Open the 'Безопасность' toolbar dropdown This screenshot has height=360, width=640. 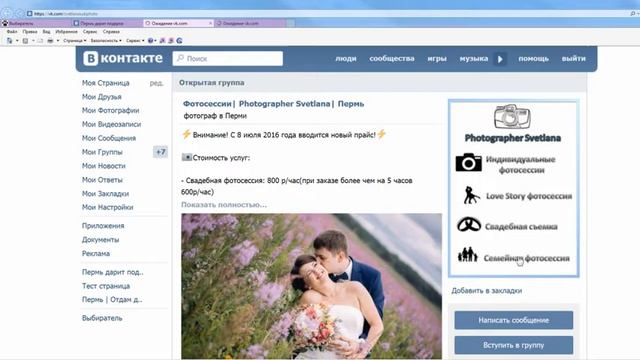point(106,40)
